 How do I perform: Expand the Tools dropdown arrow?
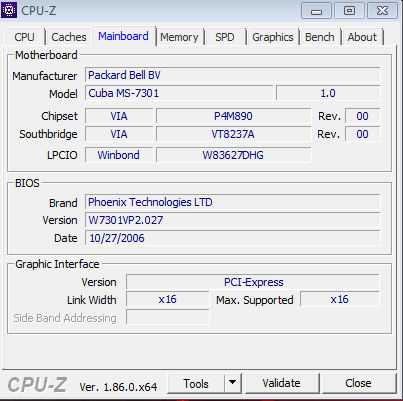click(233, 384)
